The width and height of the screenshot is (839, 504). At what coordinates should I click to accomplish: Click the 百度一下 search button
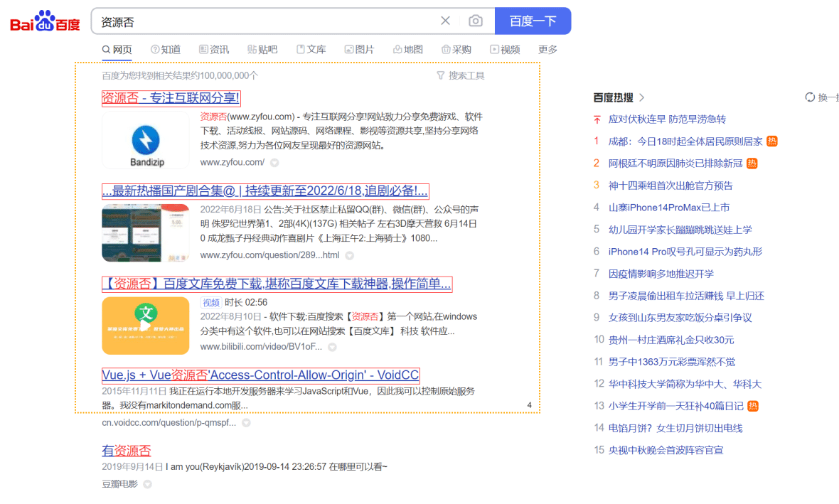533,21
